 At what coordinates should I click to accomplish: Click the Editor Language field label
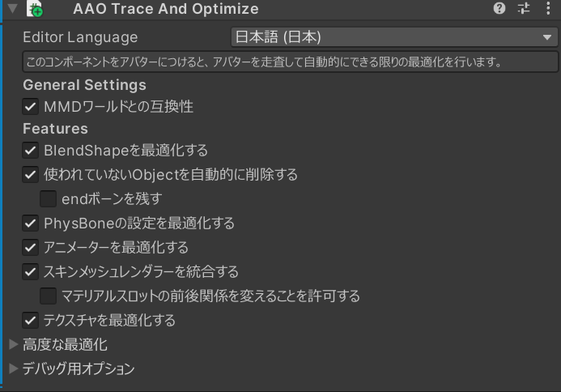point(80,37)
